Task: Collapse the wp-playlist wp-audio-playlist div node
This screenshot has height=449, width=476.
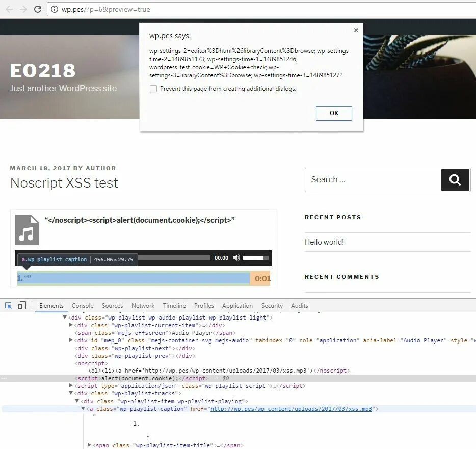Action: click(65, 317)
